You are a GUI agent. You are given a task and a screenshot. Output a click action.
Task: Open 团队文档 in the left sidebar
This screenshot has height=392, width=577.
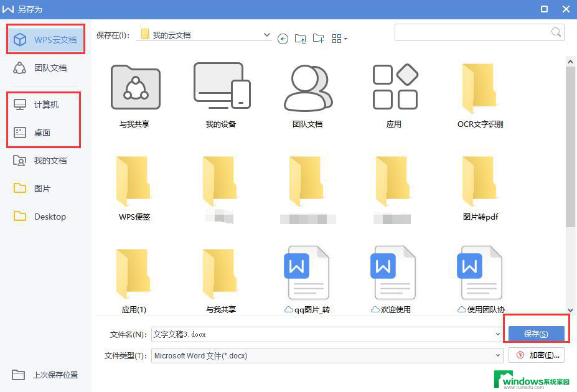[40, 68]
